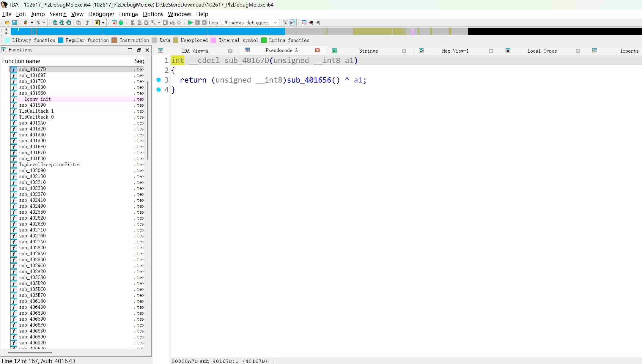Start process with green play button

pyautogui.click(x=190, y=23)
